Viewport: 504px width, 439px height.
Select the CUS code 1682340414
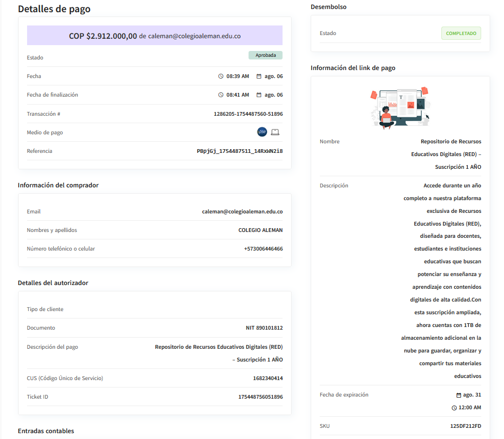coord(268,378)
